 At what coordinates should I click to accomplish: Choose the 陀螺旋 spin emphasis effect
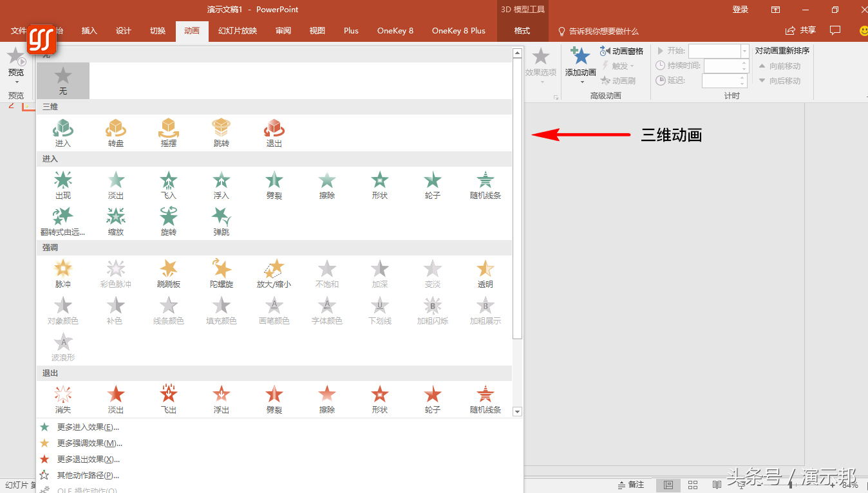pos(222,274)
